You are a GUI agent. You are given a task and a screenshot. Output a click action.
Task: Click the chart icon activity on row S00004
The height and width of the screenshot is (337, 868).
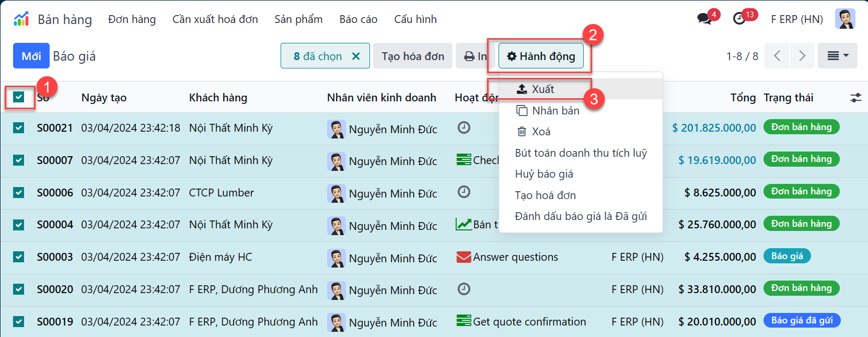pos(464,224)
